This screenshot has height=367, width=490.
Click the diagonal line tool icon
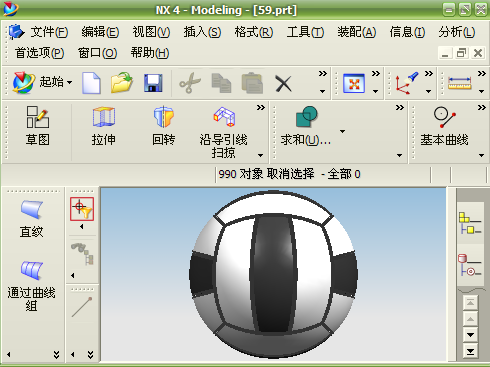pos(82,307)
